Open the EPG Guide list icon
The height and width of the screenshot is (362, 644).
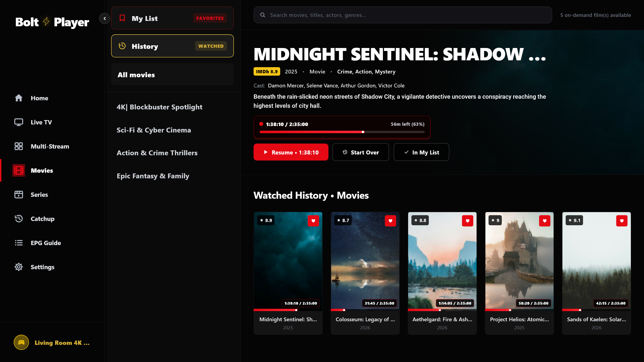[x=19, y=243]
